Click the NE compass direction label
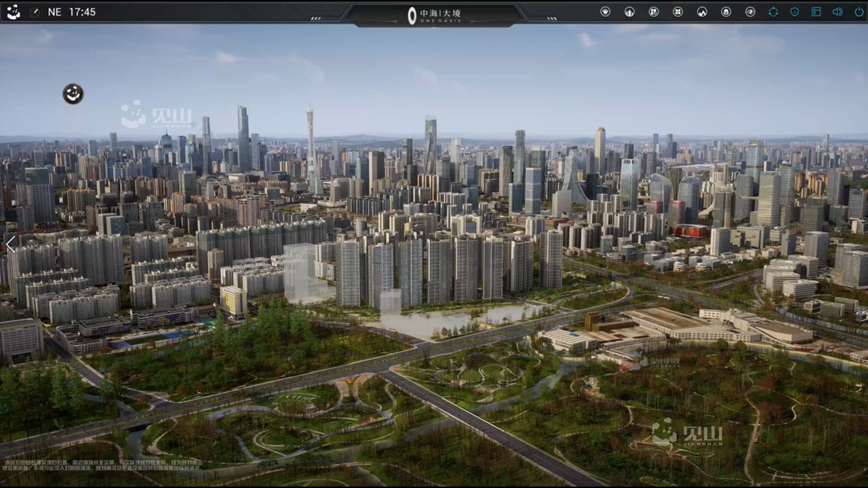 click(54, 12)
